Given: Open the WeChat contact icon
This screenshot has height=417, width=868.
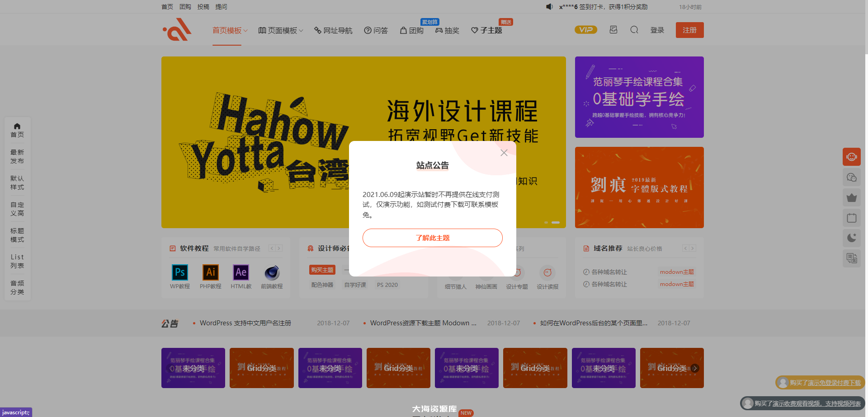Looking at the screenshot, I should (x=852, y=177).
